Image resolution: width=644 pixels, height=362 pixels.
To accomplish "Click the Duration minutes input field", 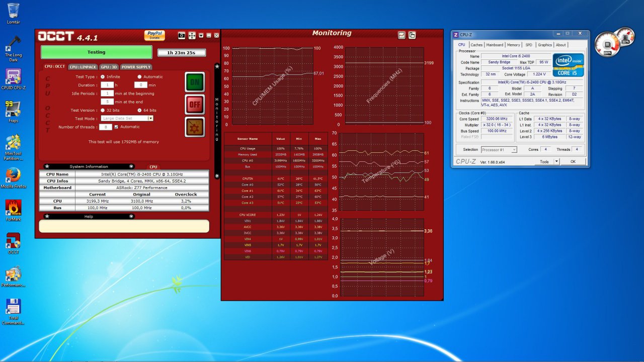I will click(140, 85).
